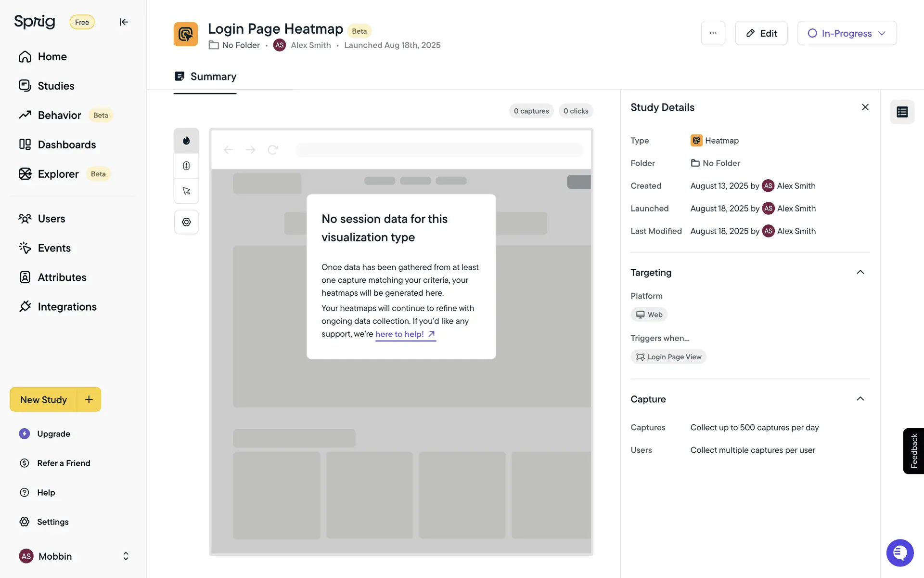Collapse the left sidebar with arrow icon
The image size is (924, 578).
[124, 22]
